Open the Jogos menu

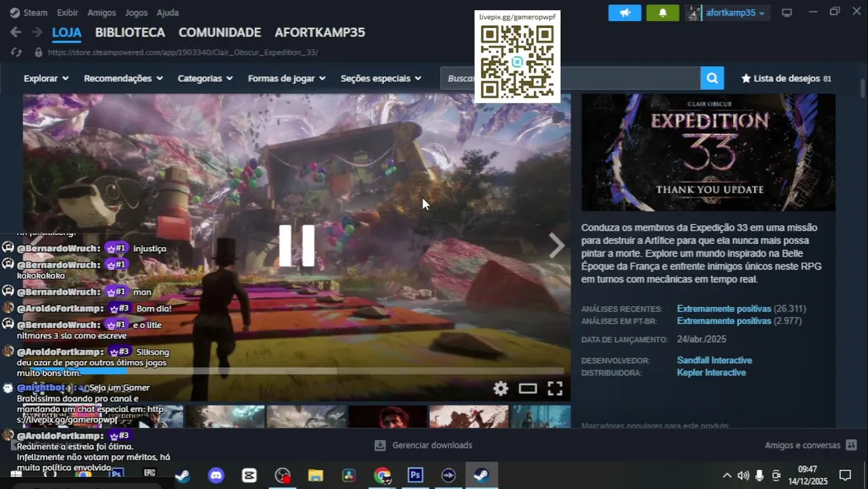tap(137, 13)
